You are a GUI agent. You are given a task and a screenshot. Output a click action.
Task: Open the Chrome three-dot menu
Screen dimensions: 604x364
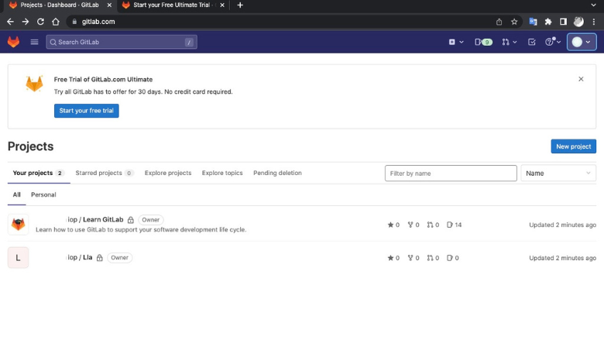(594, 22)
